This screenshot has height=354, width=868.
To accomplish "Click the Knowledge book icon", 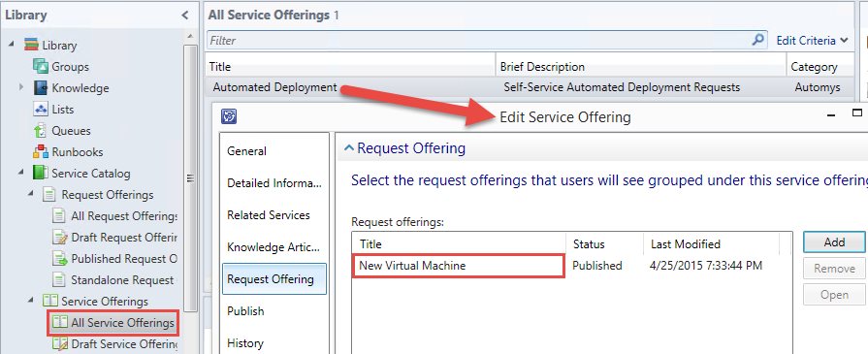I will point(41,87).
